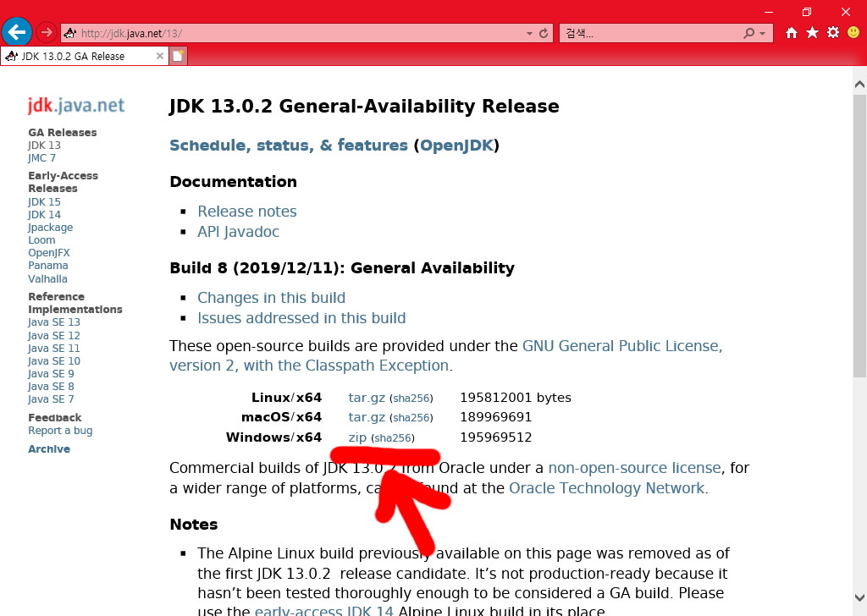Close the JDK 13.0.2 GA Release tab
867x616 pixels.
coord(159,56)
